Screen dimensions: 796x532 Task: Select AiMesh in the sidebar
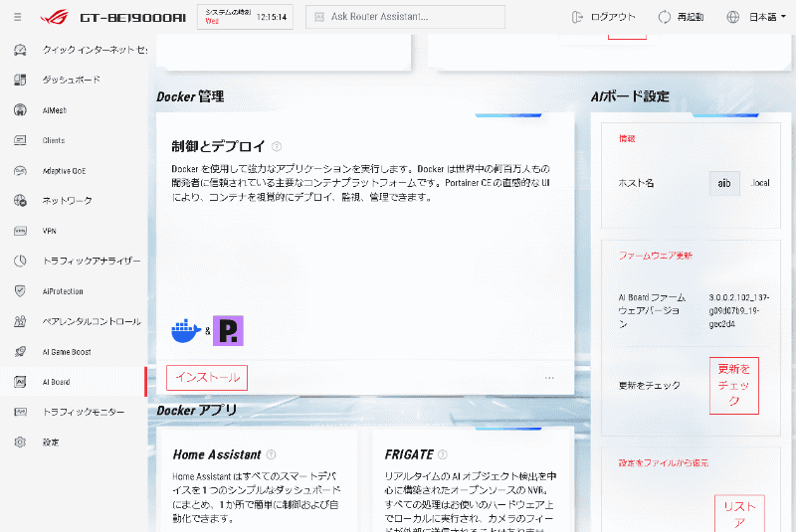point(55,110)
